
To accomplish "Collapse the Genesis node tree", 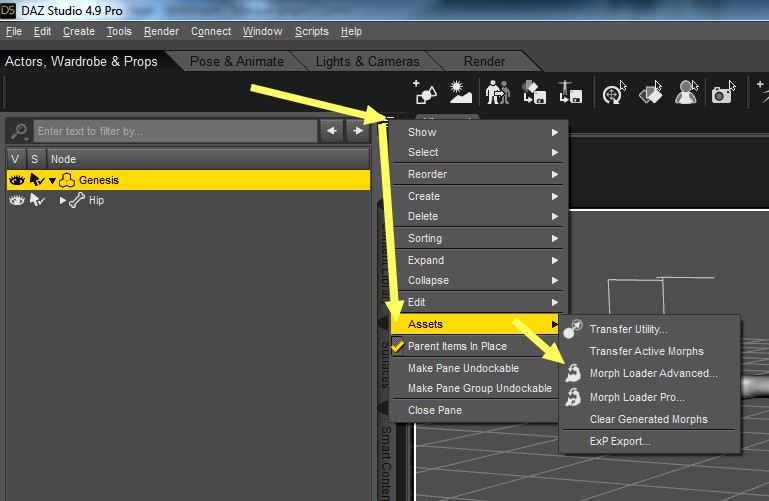I will click(52, 181).
